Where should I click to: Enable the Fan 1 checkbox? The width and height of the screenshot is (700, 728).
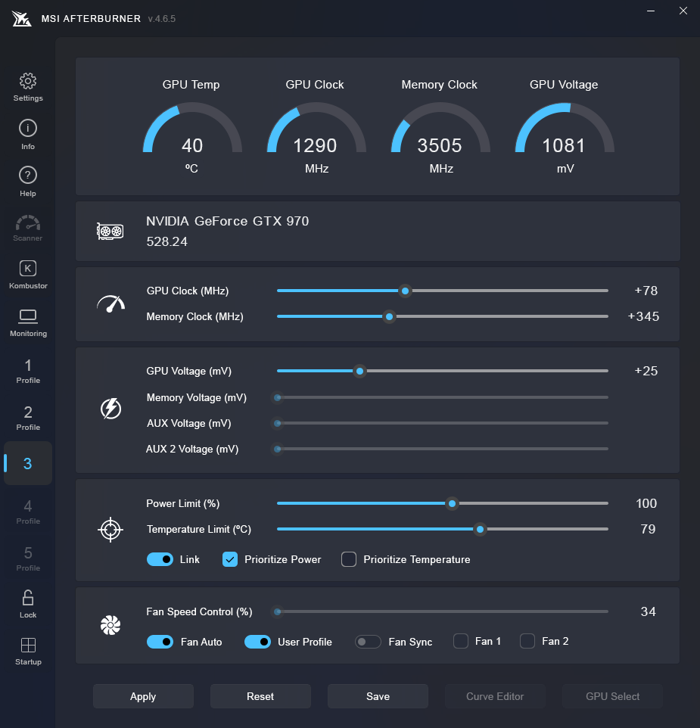[x=460, y=640]
